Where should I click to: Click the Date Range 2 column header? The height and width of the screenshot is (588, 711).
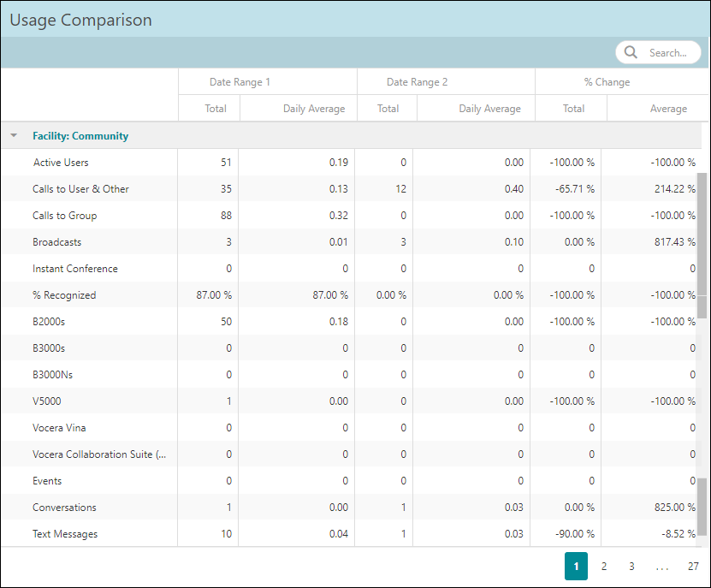coord(417,81)
